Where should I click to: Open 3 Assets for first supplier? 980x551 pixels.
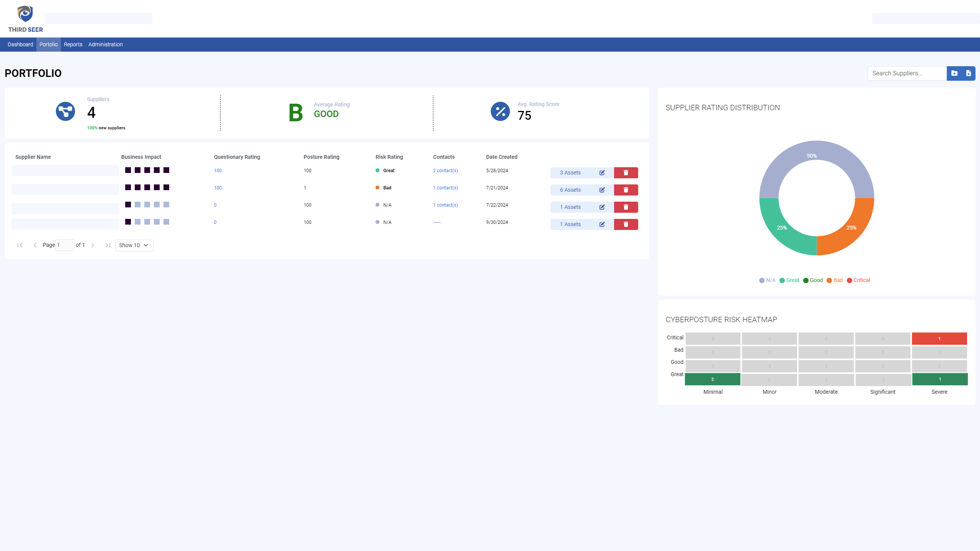pos(570,173)
